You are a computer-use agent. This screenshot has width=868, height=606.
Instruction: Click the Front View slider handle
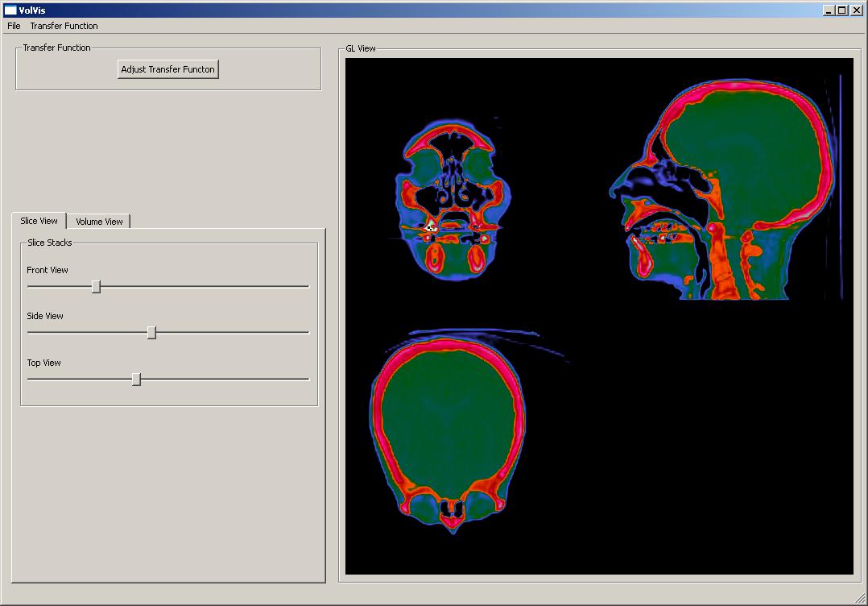tap(96, 286)
